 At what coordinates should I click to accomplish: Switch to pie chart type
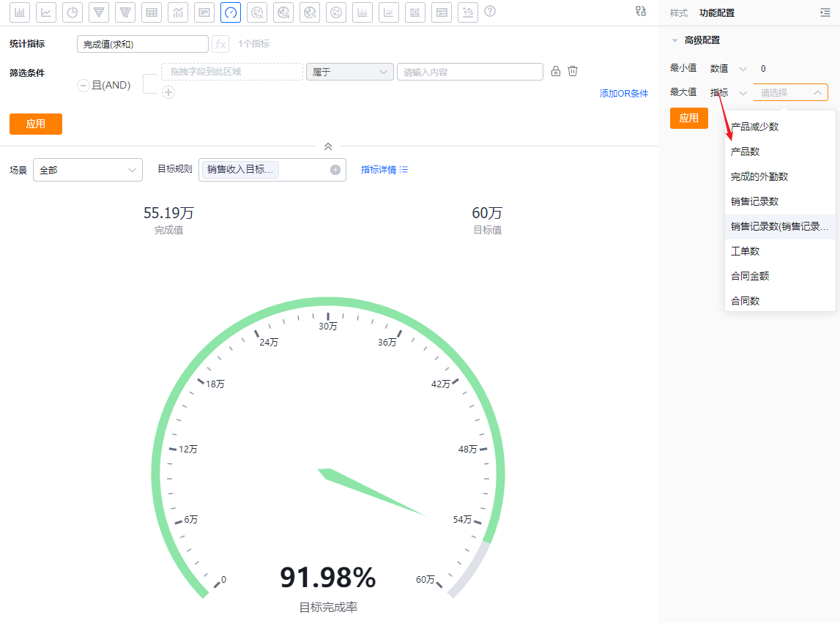(x=73, y=12)
